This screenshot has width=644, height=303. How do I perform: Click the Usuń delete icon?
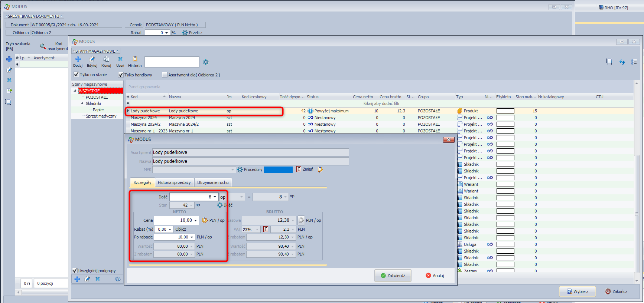coord(120,59)
